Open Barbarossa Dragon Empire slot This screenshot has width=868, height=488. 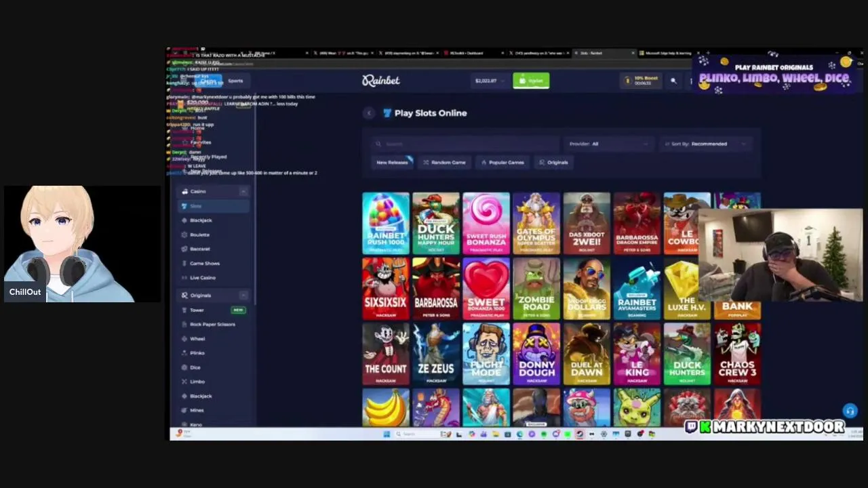(637, 224)
